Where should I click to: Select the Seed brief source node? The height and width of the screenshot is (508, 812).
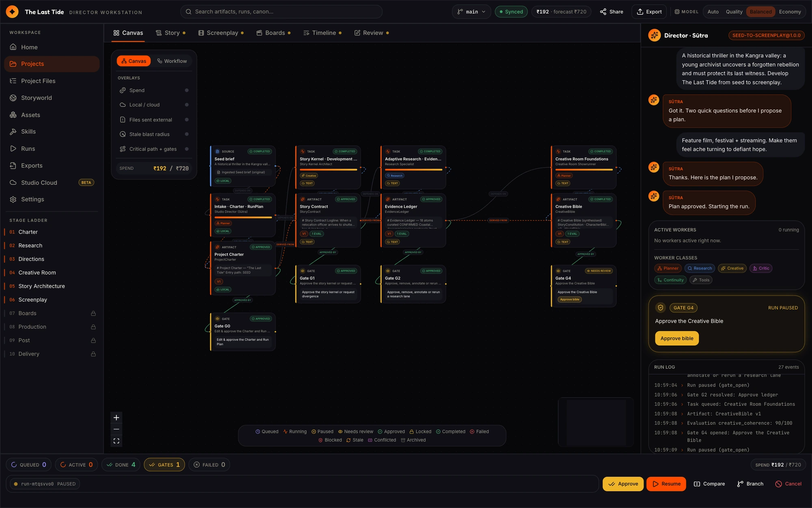243,166
